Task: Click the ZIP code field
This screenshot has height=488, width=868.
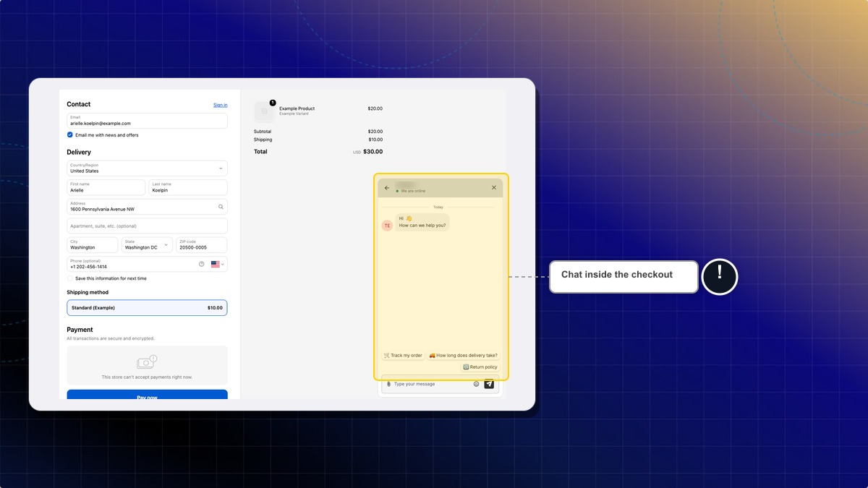Action: [202, 245]
